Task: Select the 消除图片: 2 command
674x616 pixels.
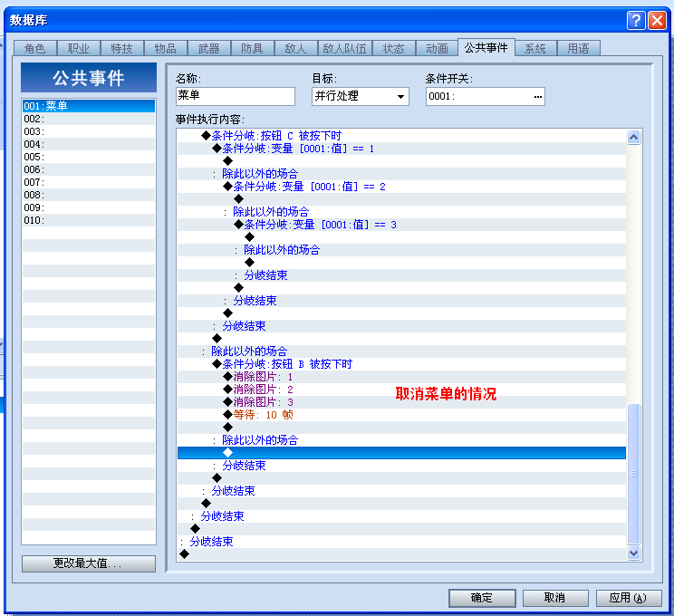Action: pyautogui.click(x=401, y=390)
